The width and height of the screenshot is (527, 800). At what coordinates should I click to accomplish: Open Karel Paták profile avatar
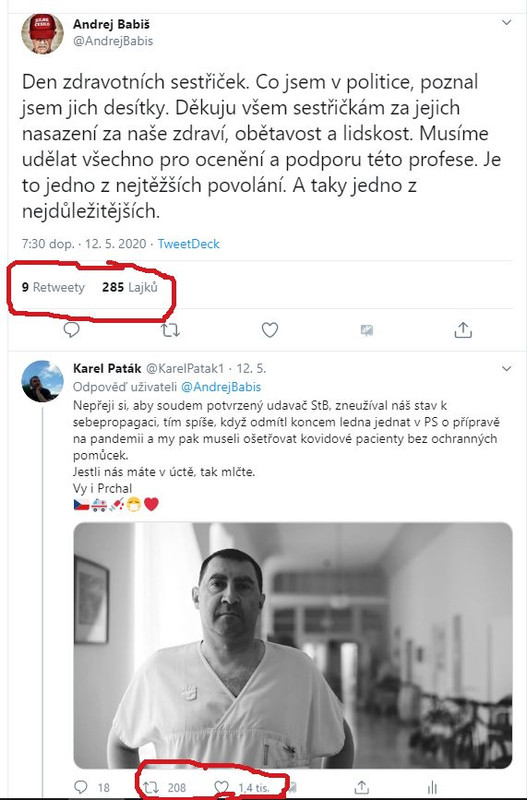point(42,381)
